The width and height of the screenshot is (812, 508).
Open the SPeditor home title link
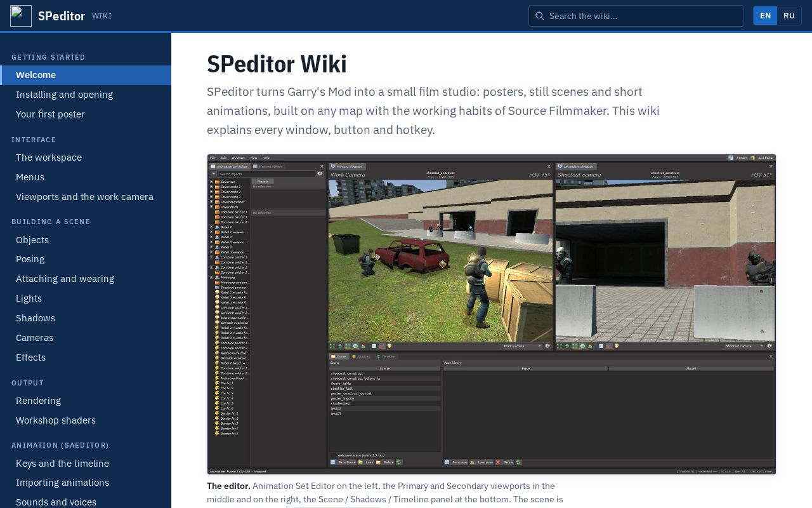pos(62,16)
